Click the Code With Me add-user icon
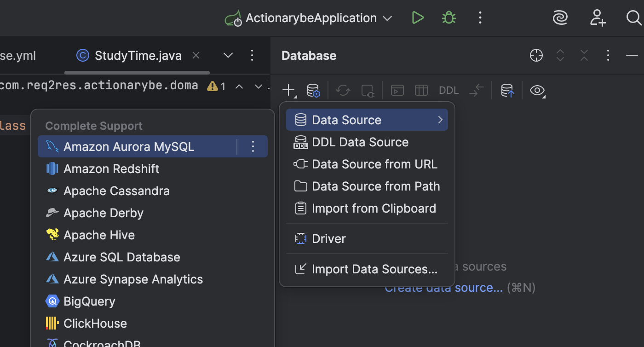The height and width of the screenshot is (347, 644). pyautogui.click(x=598, y=18)
